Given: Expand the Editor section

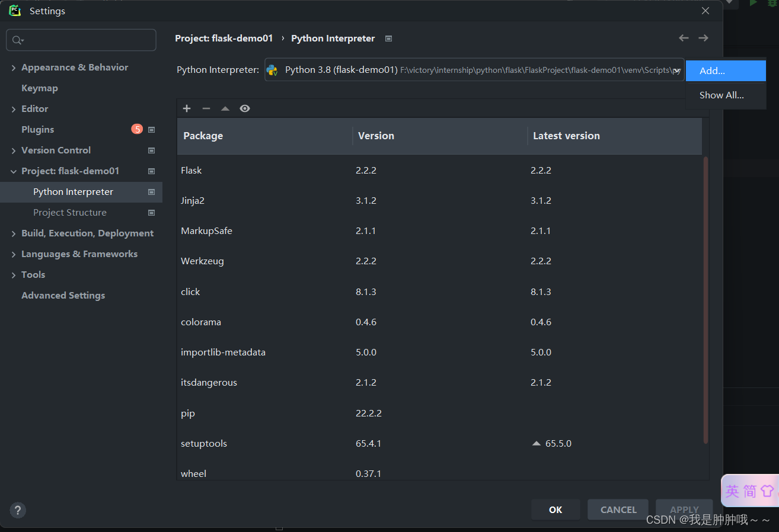Looking at the screenshot, I should coord(13,109).
